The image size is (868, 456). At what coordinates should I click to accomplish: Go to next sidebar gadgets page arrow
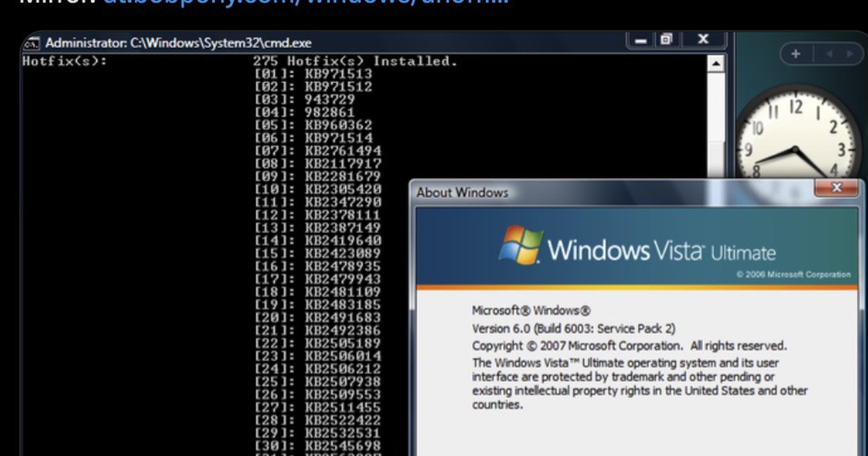pyautogui.click(x=849, y=54)
